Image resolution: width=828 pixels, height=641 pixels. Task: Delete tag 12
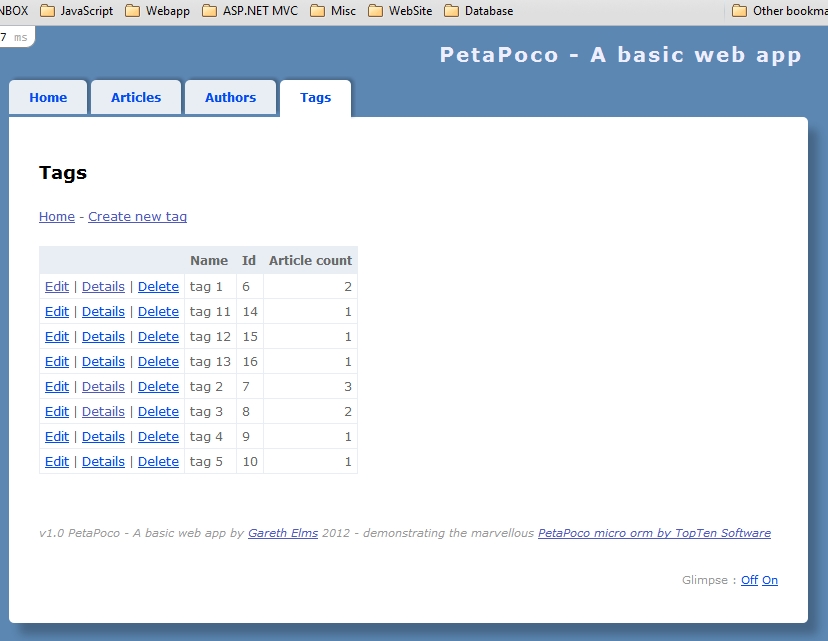click(x=158, y=336)
